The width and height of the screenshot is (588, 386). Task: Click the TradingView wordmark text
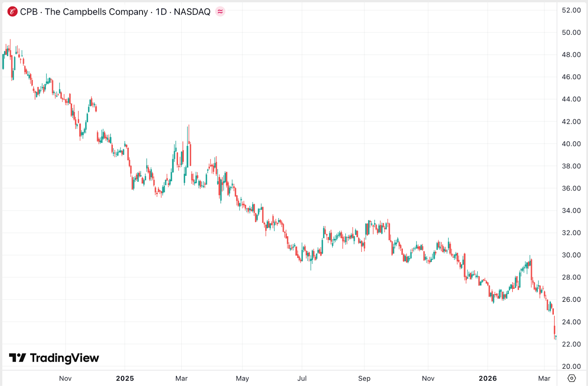(64, 358)
